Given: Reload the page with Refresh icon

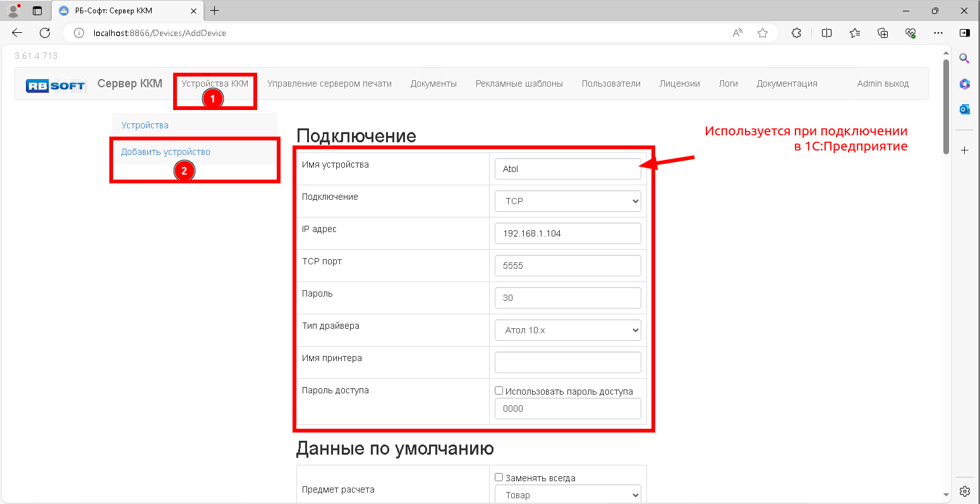Looking at the screenshot, I should 45,33.
